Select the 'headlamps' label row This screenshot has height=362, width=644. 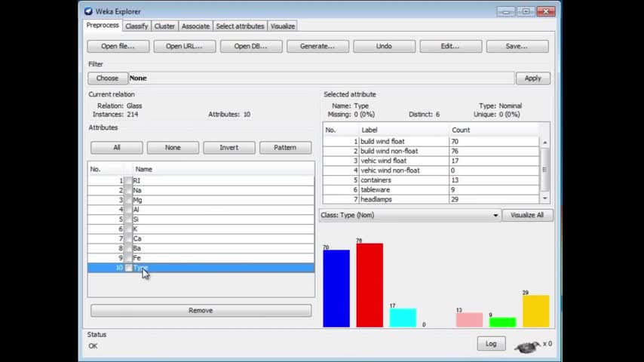pos(431,199)
